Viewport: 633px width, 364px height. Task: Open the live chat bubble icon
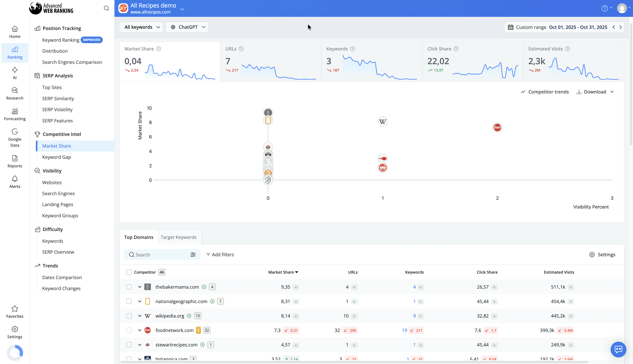618,349
